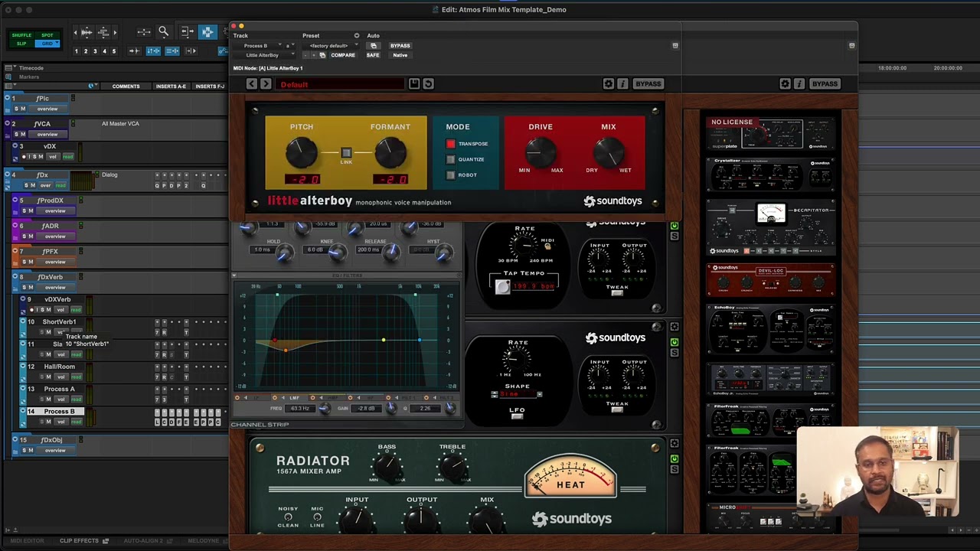The image size is (980, 551).
Task: Select the Devil-Loc plugin thumbnail
Action: 770,279
